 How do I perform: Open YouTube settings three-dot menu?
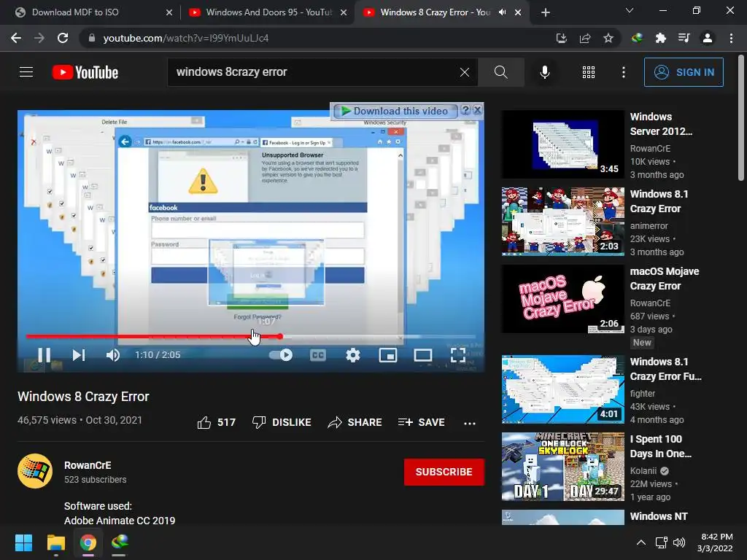(623, 72)
